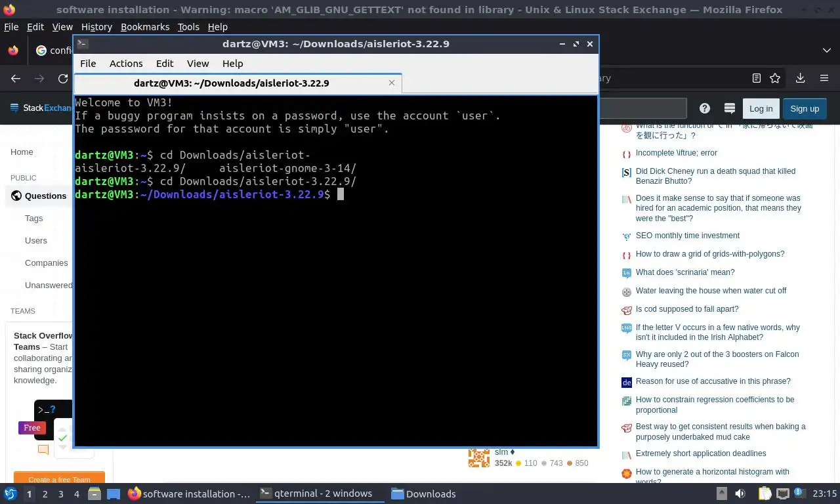Open Firefox View menu
Viewport: 840px width, 504px height.
click(x=62, y=27)
